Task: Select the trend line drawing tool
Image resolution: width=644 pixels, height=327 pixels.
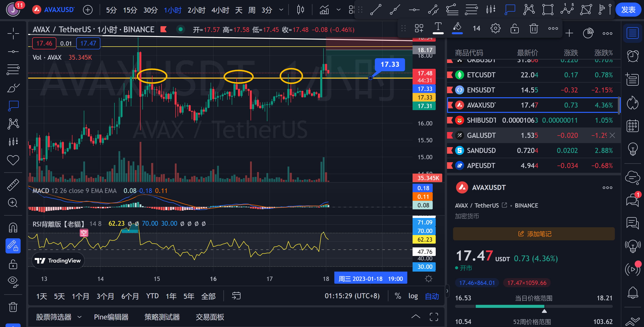Action: [376, 10]
